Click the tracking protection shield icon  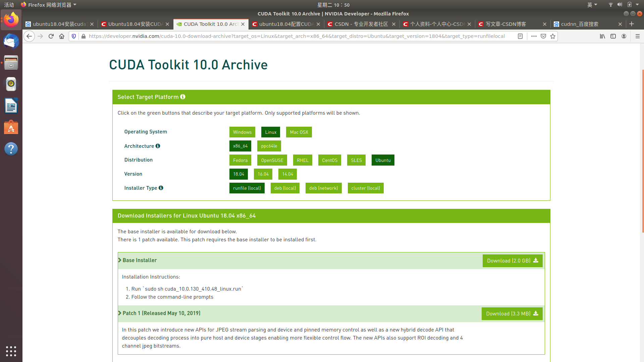tap(74, 36)
